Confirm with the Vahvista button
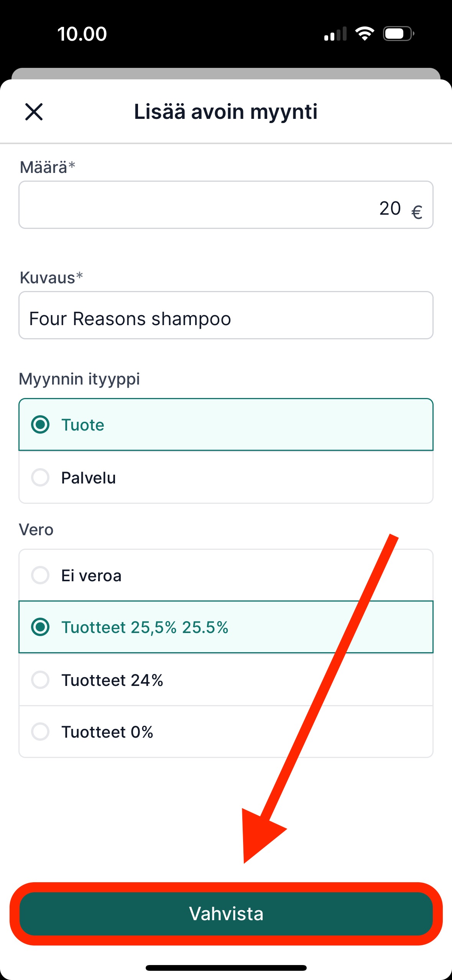This screenshot has height=980, width=452. click(226, 914)
